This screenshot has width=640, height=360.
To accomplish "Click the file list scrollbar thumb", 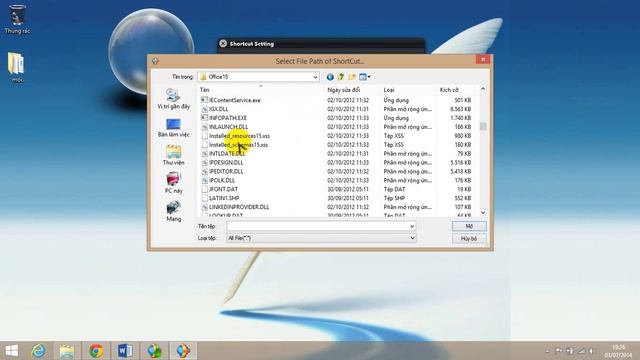I will pos(483,127).
